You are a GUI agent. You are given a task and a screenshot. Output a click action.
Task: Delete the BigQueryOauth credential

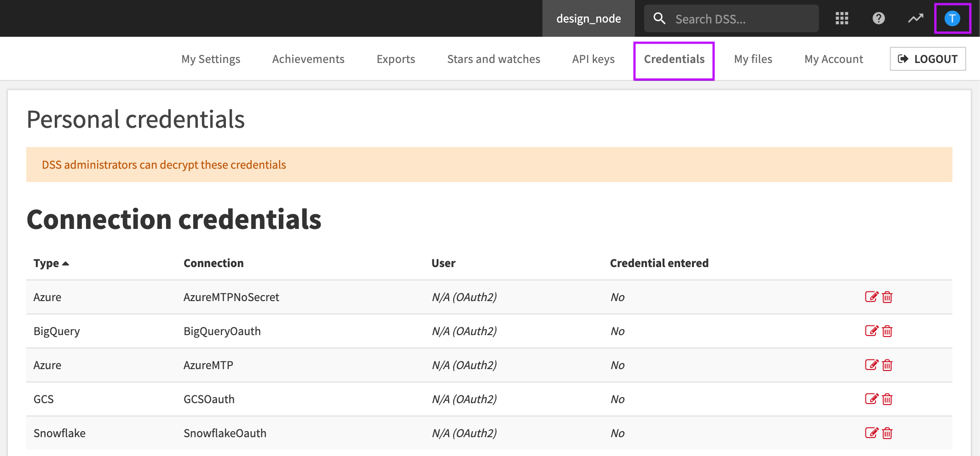click(888, 331)
